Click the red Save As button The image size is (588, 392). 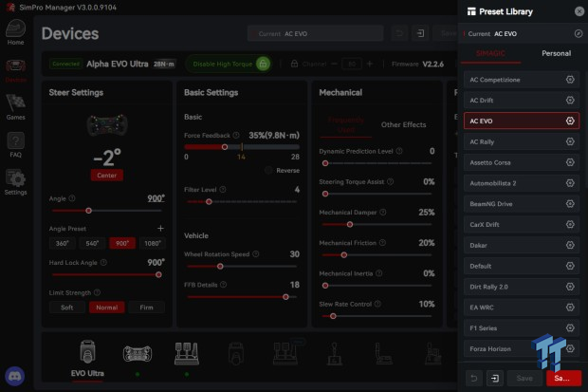[x=563, y=378]
